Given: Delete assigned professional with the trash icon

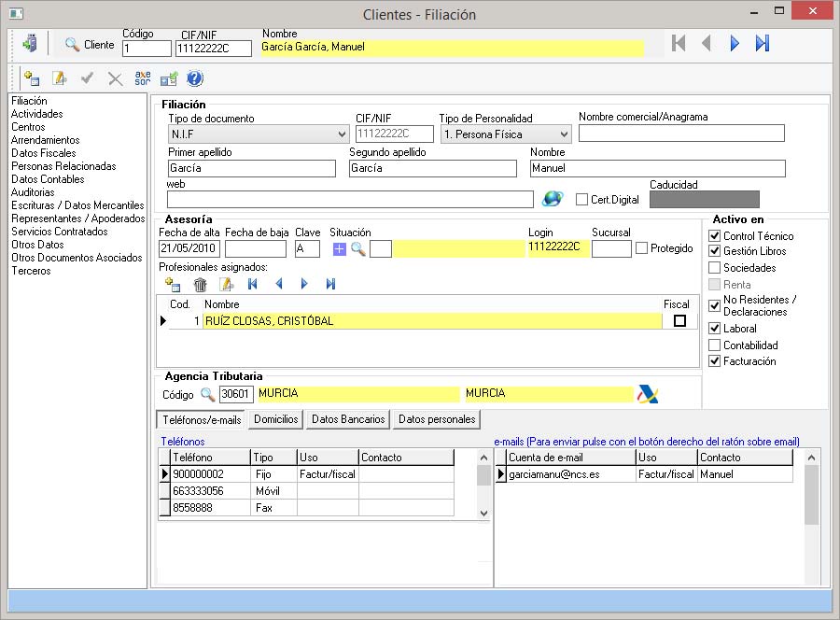Looking at the screenshot, I should tap(200, 284).
